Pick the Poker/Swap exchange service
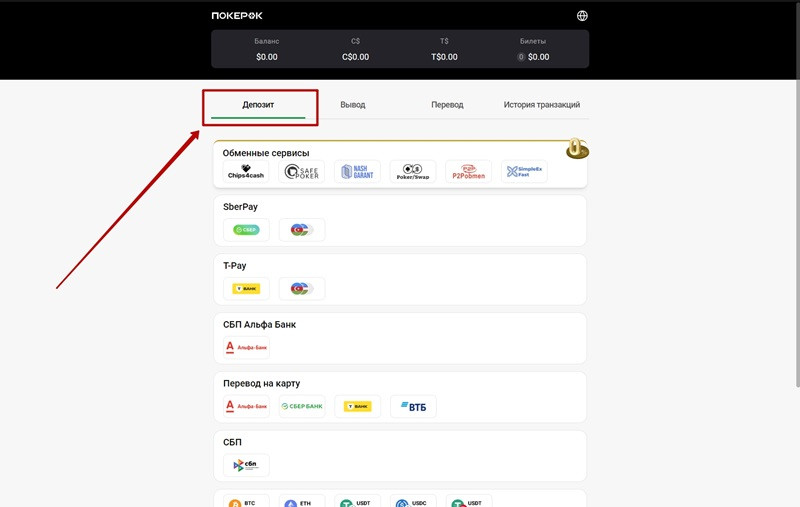 point(413,172)
